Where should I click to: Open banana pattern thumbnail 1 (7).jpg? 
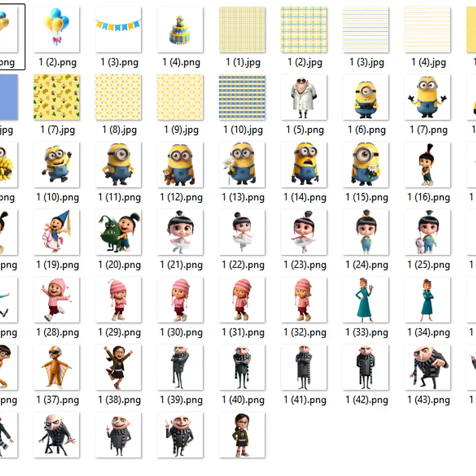[56, 97]
